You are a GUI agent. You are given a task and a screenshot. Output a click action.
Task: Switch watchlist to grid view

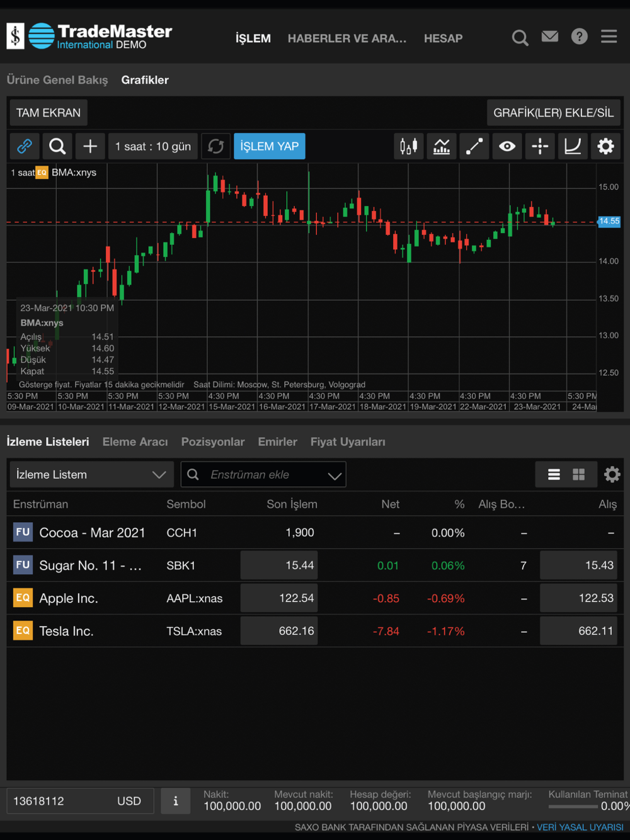[x=578, y=474]
